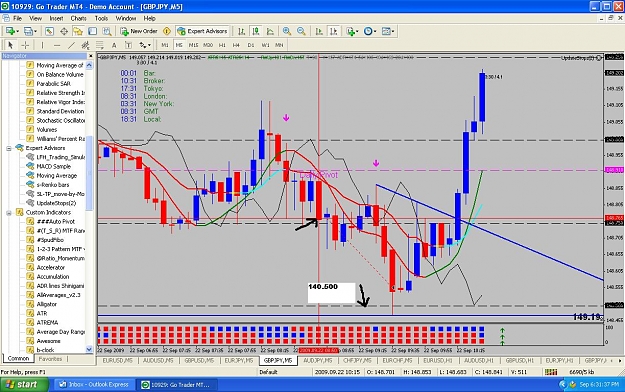
Task: Click the system tray clock
Action: coord(599,385)
